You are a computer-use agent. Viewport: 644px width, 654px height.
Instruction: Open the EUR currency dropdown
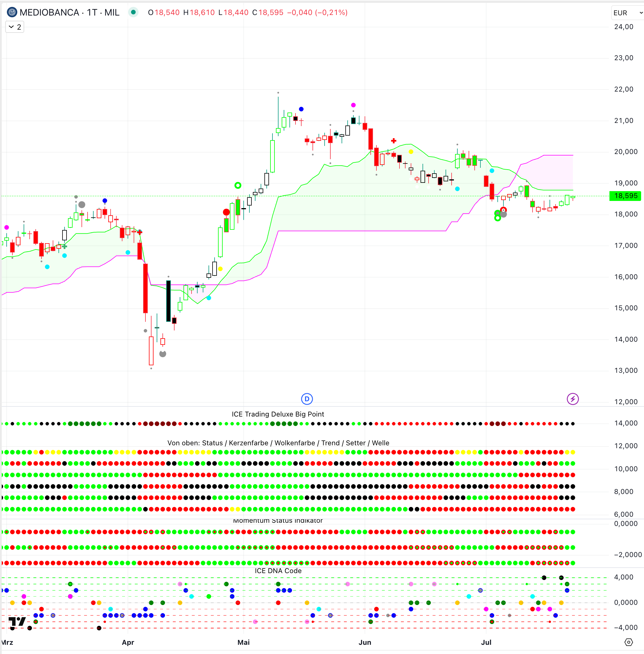pos(627,13)
